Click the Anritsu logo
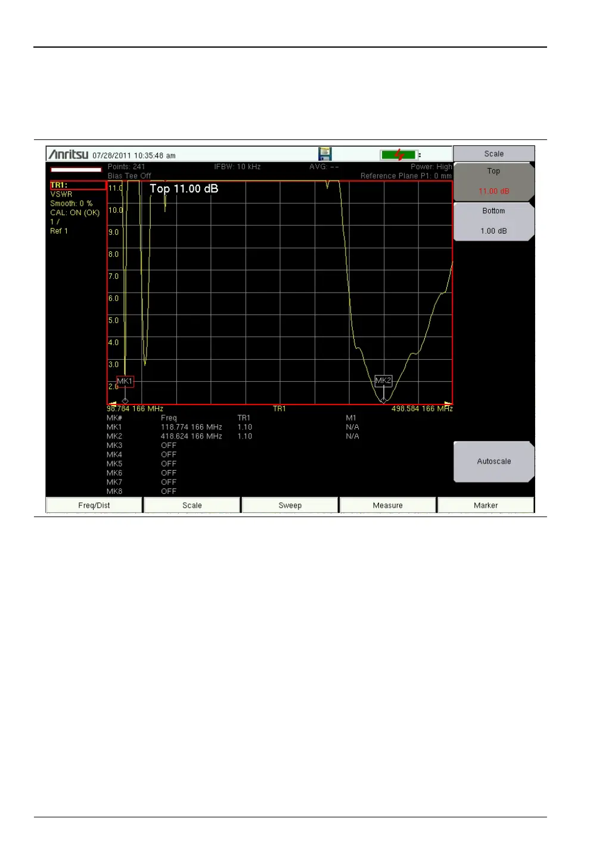The height and width of the screenshot is (868, 615). click(x=68, y=154)
